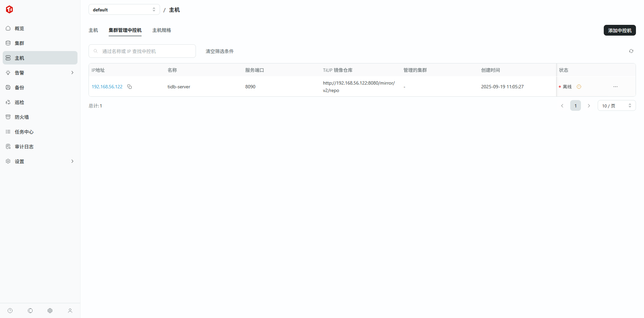The image size is (644, 318).
Task: Click the offline status warning icon
Action: tap(579, 87)
